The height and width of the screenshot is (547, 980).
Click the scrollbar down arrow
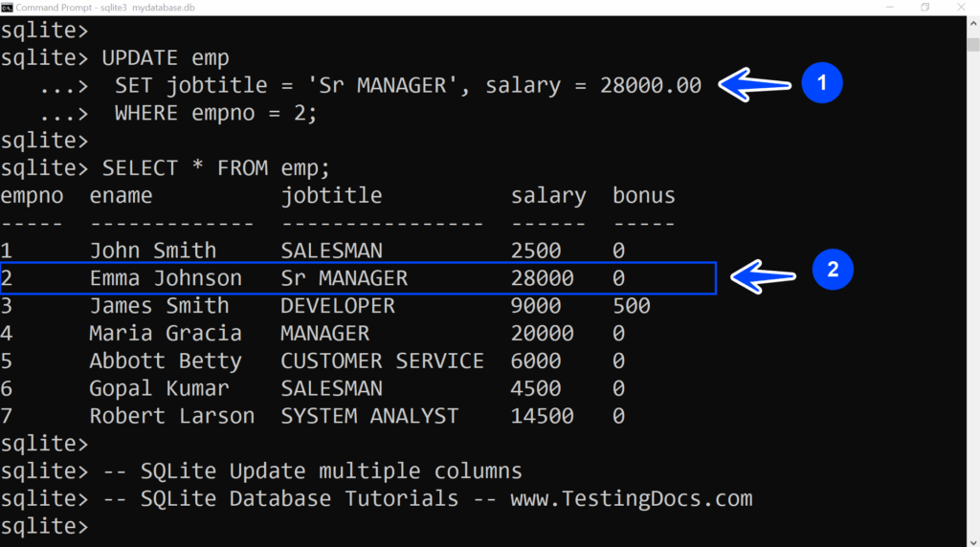pos(973,540)
